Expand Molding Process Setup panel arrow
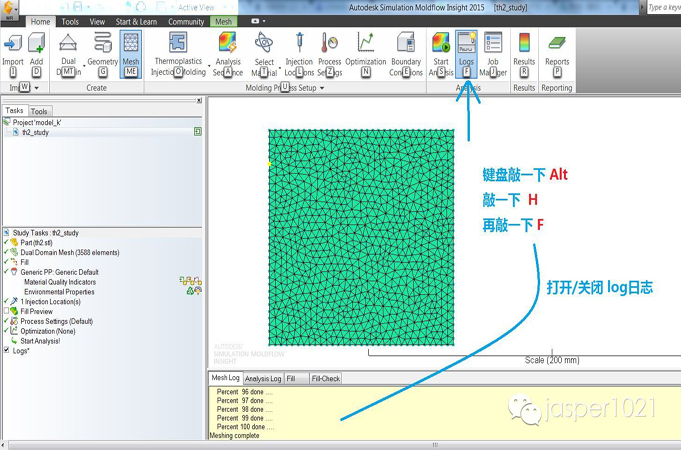Screen dimensions: 681x450 point(322,88)
